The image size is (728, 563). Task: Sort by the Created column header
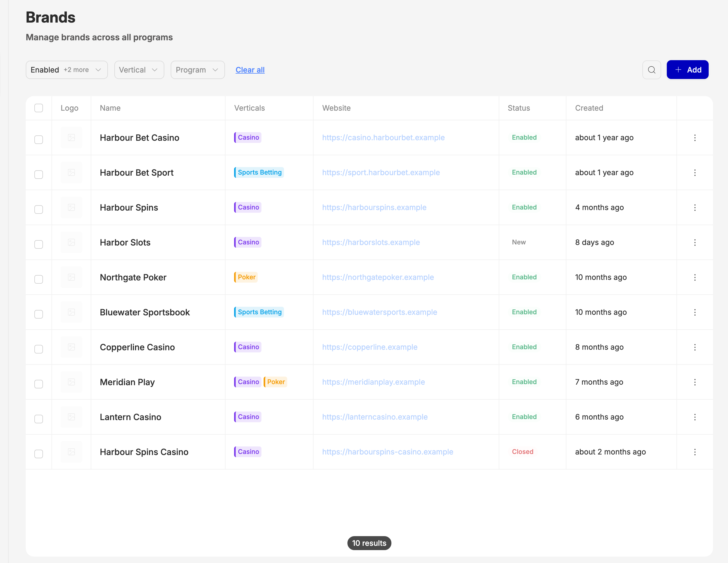pyautogui.click(x=589, y=108)
